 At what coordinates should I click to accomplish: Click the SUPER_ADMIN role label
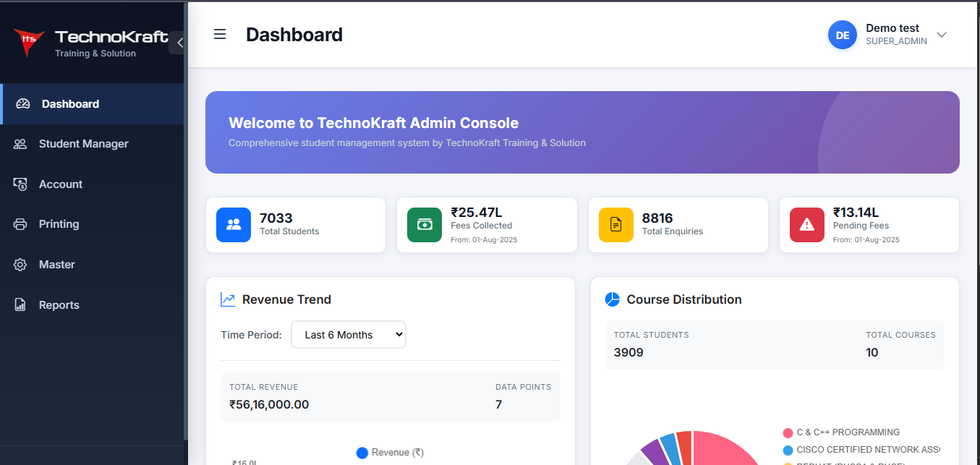point(896,42)
